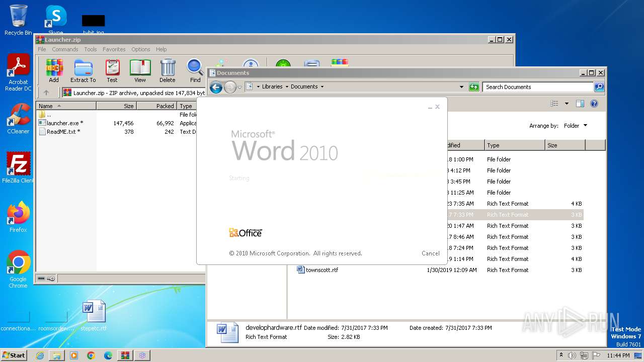Click the Search Documents field

(x=538, y=87)
